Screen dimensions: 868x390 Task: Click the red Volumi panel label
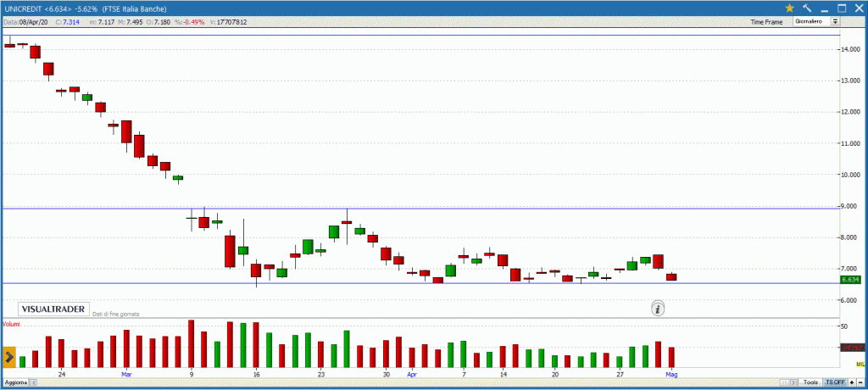[x=11, y=324]
